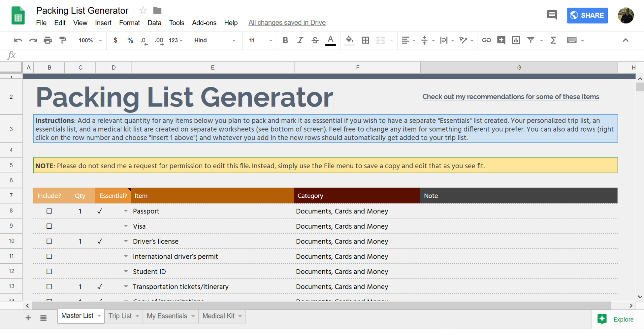This screenshot has height=329, width=644.
Task: Select the text color swatch
Action: click(x=330, y=40)
